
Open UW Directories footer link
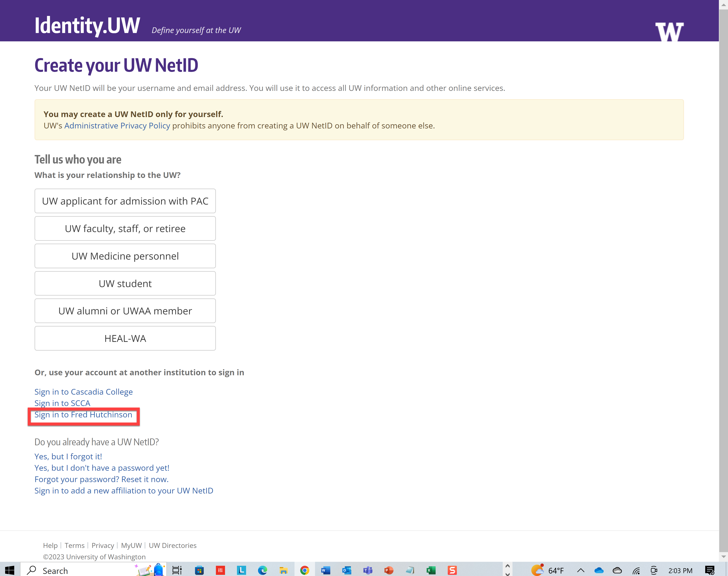point(172,546)
